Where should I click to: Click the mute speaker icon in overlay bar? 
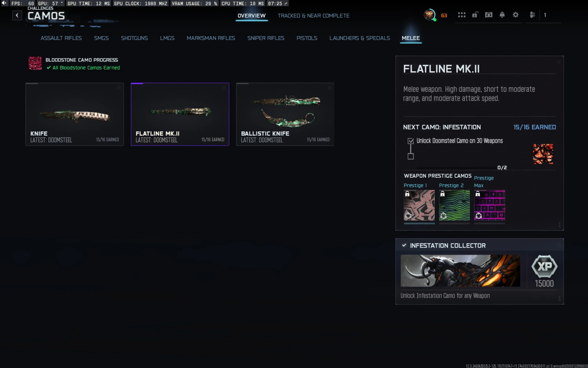tap(4, 3)
